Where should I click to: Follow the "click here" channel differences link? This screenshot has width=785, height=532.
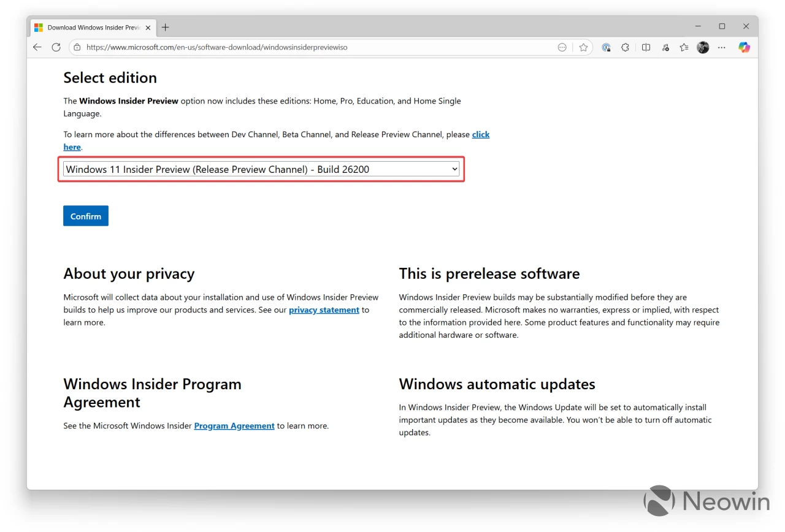click(x=480, y=135)
